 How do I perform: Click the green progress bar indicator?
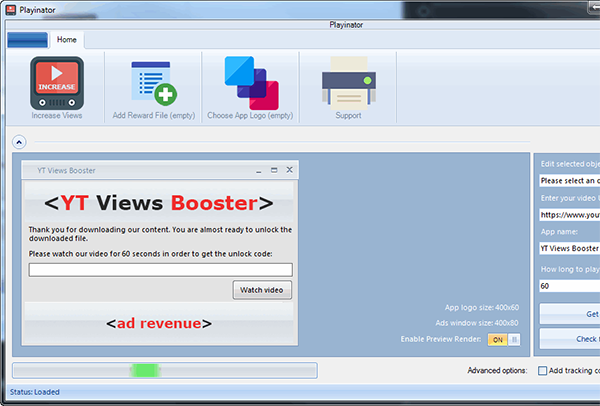(x=145, y=370)
